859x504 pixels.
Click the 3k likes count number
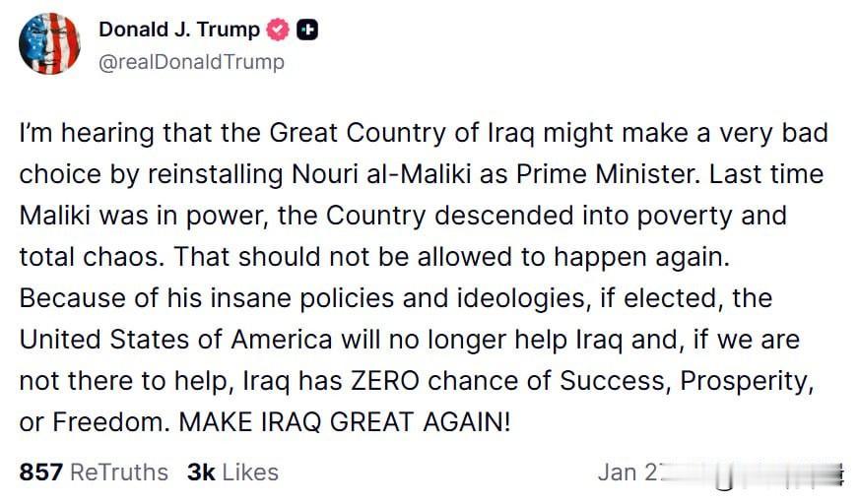tap(201, 472)
